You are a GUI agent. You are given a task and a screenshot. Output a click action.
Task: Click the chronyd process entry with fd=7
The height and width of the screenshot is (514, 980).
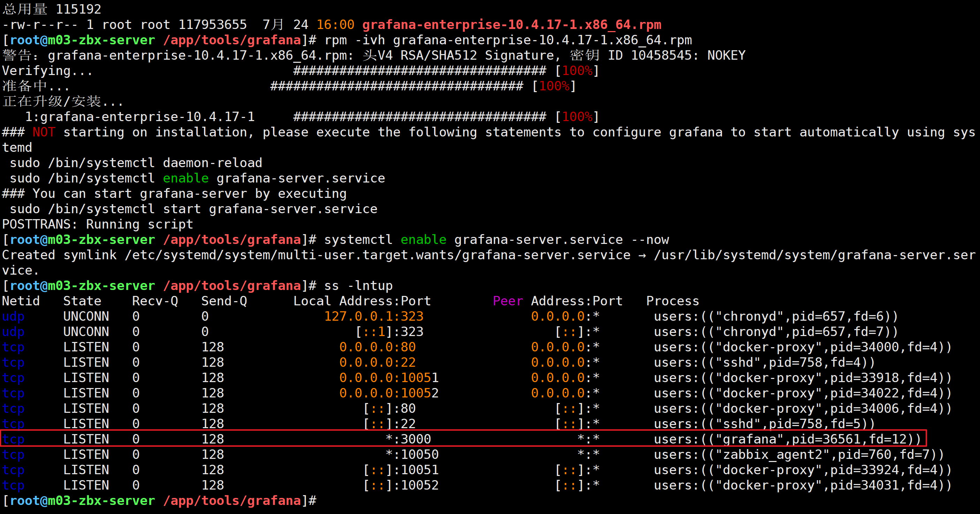776,332
